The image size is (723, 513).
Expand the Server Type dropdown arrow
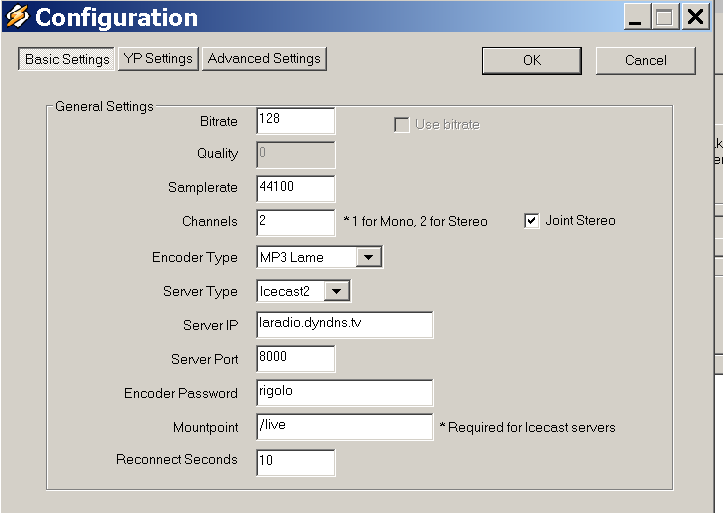[x=337, y=292]
